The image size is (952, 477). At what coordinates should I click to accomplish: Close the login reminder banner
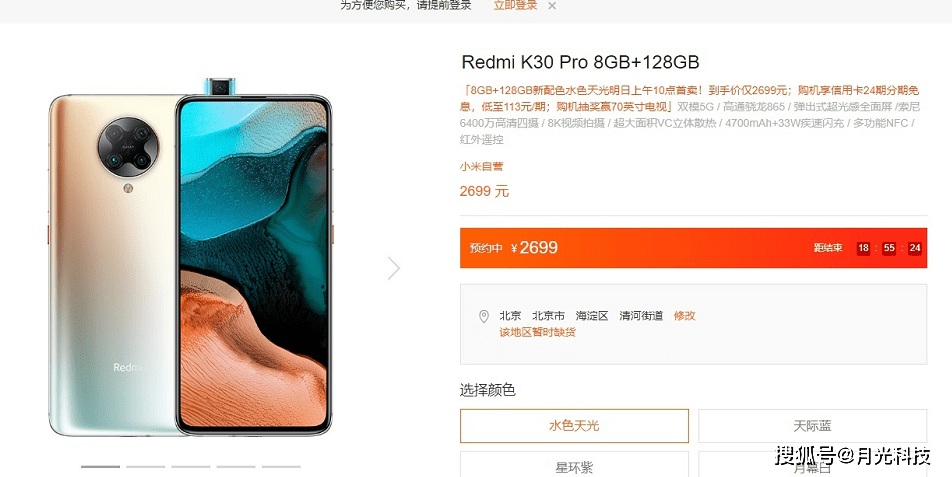coord(551,5)
